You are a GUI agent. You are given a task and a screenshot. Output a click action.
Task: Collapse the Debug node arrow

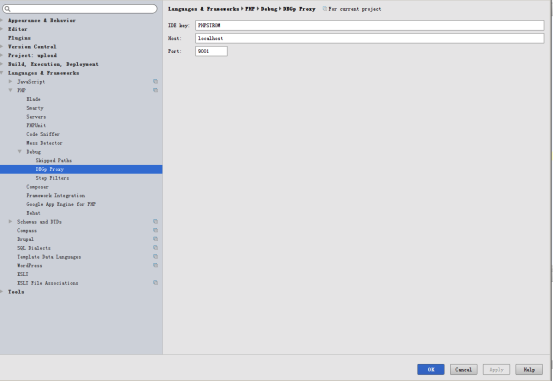point(20,152)
